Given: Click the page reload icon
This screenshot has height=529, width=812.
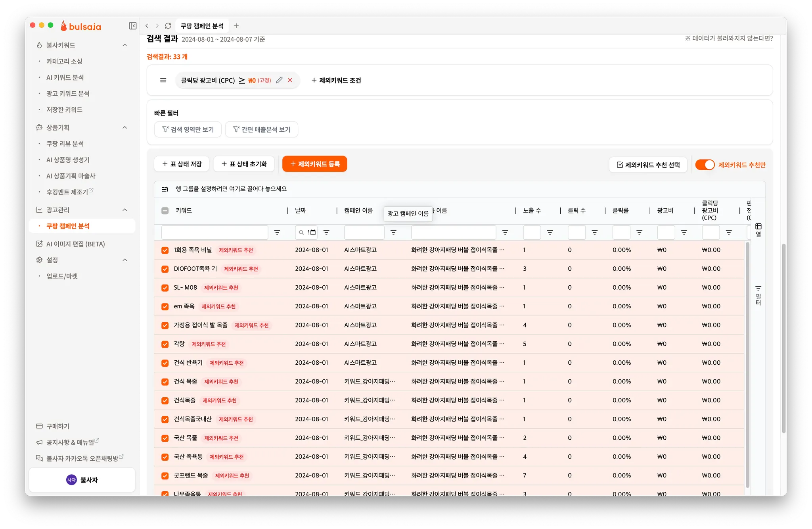Looking at the screenshot, I should click(168, 26).
